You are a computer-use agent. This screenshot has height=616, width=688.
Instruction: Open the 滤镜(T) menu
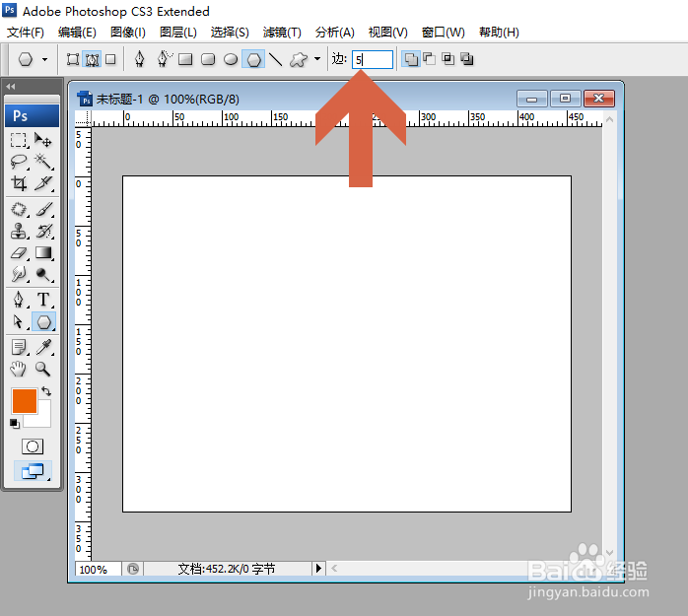click(x=282, y=32)
